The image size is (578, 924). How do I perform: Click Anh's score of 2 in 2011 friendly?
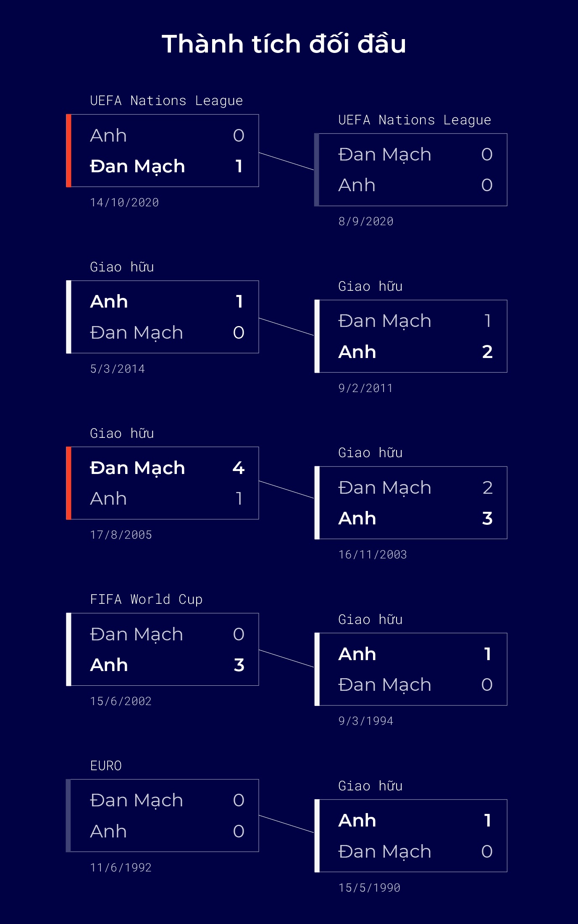click(487, 352)
